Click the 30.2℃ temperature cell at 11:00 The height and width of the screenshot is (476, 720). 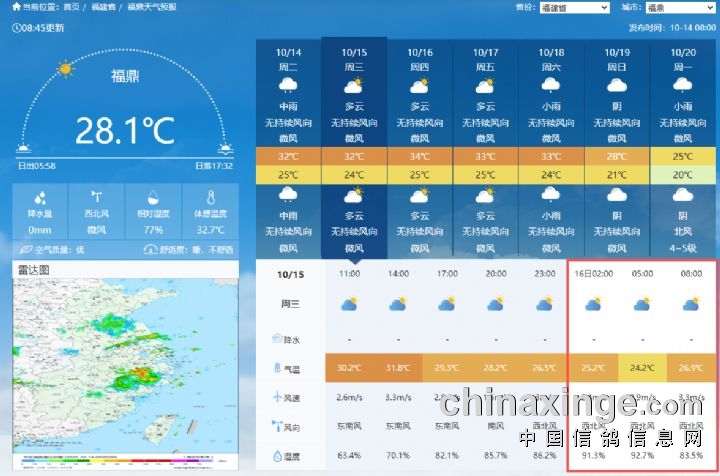click(349, 368)
